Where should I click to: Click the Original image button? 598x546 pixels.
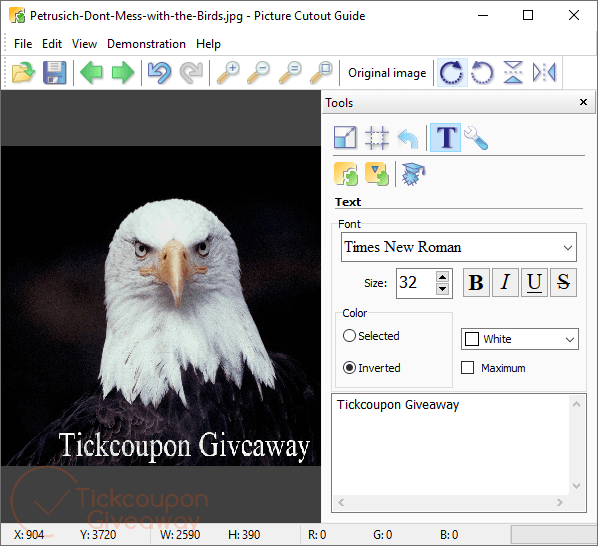pos(387,73)
